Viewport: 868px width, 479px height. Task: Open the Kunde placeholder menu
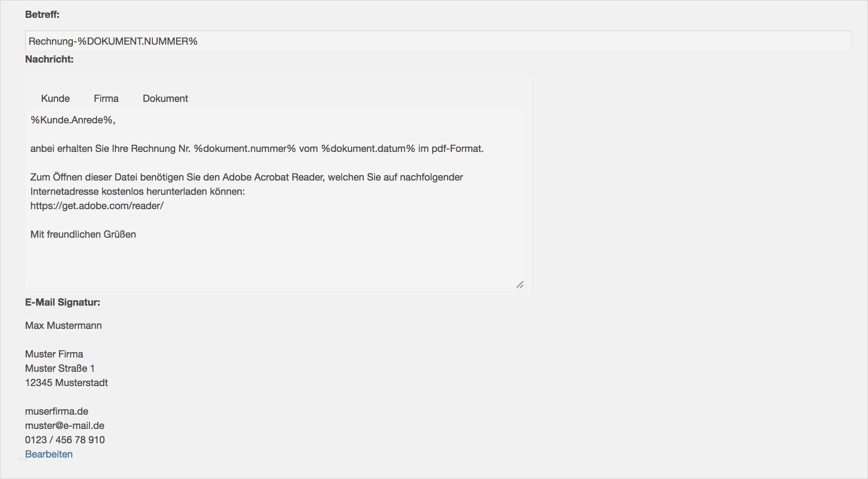55,98
